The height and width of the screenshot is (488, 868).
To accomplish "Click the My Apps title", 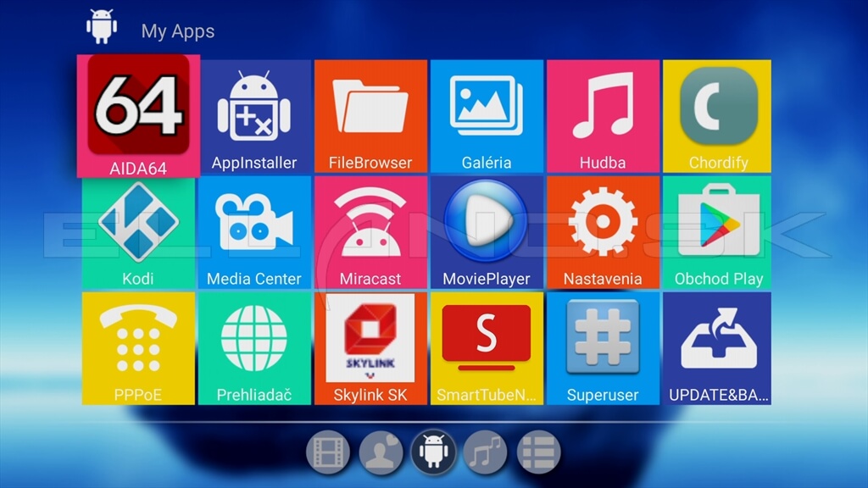I will (x=178, y=31).
